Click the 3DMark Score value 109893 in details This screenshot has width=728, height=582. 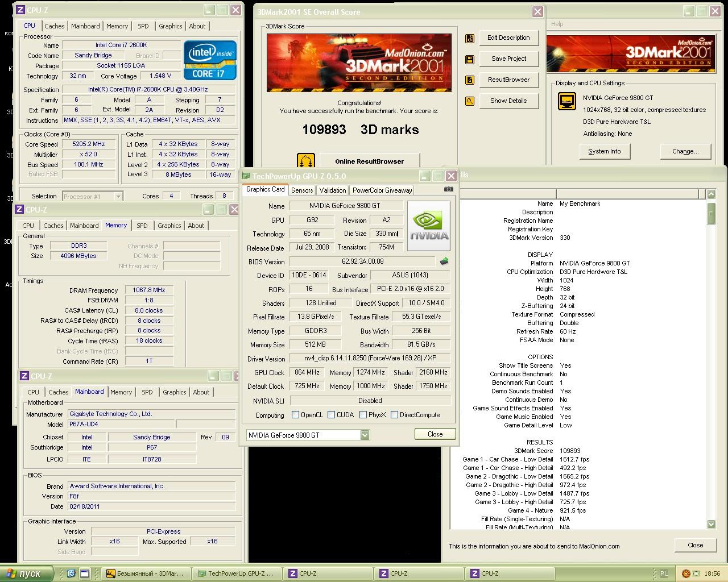pos(570,451)
